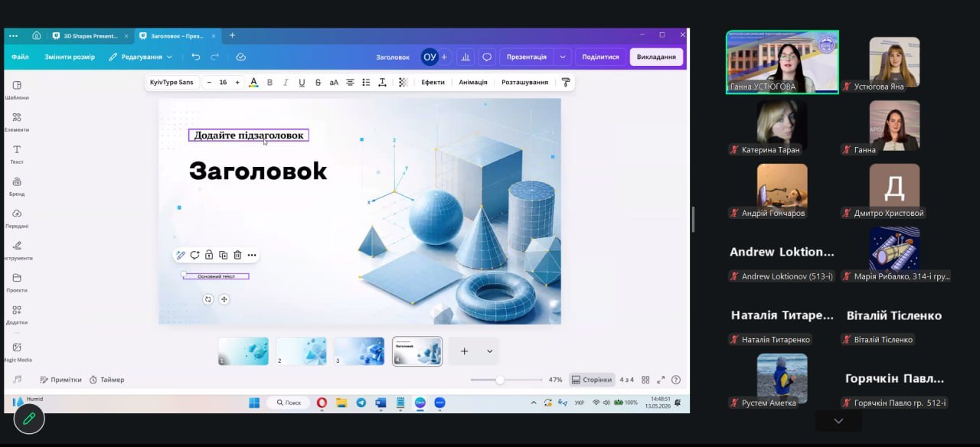This screenshot has width=980, height=447.
Task: Open Magic Media app in sidebar
Action: [x=17, y=351]
